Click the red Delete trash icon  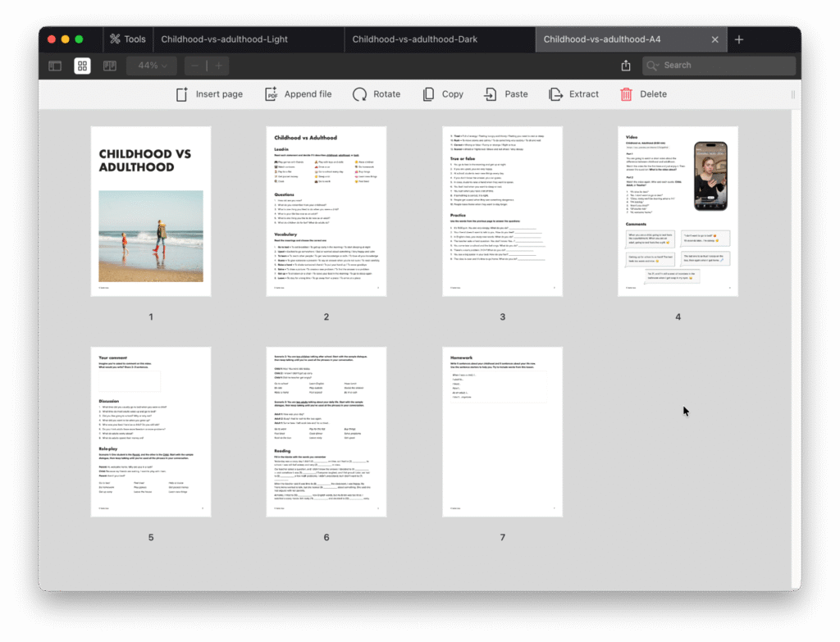point(627,94)
